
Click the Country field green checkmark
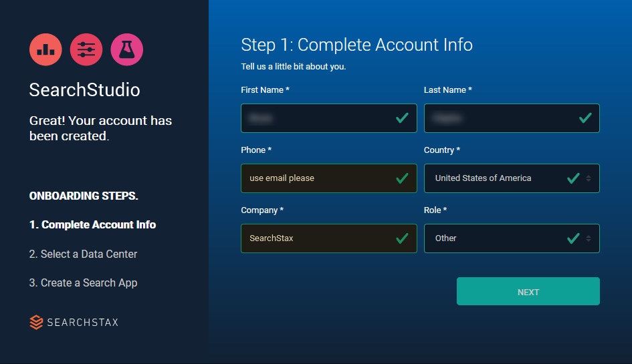point(573,178)
